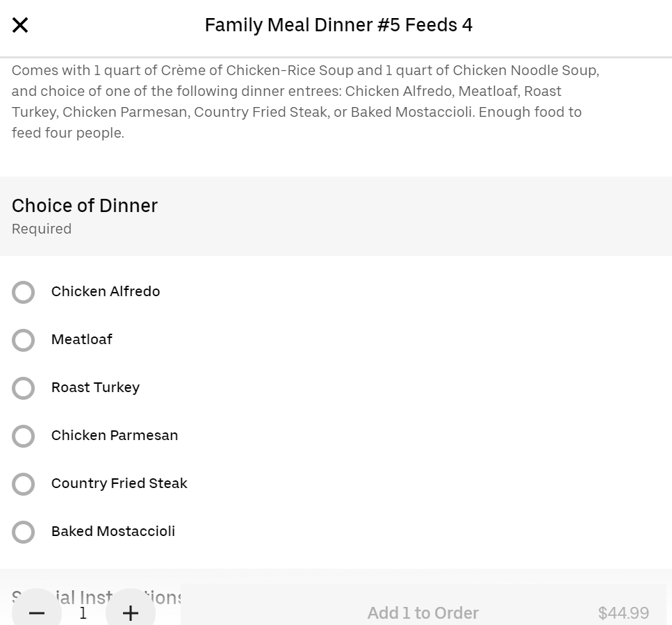This screenshot has width=672, height=625.
Task: Choose the Country Fried Steak radio circle
Action: [x=24, y=485]
